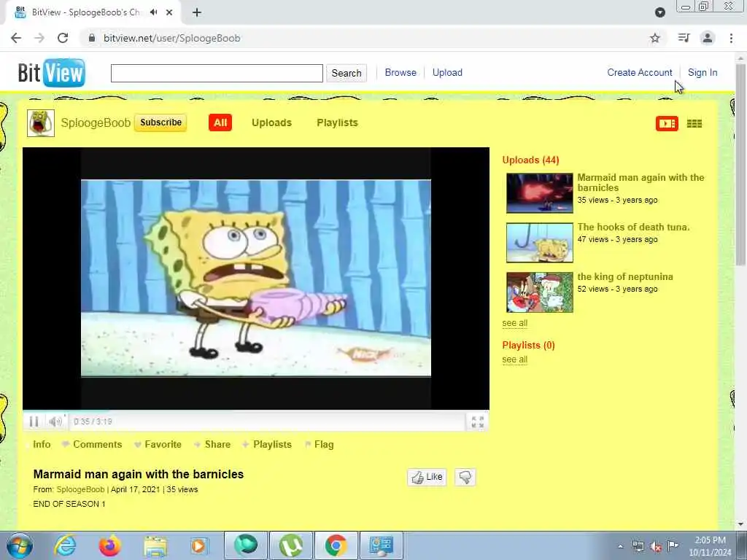Open the media control icon in Chrome toolbar
Screen dimensions: 747x560
pyautogui.click(x=684, y=38)
